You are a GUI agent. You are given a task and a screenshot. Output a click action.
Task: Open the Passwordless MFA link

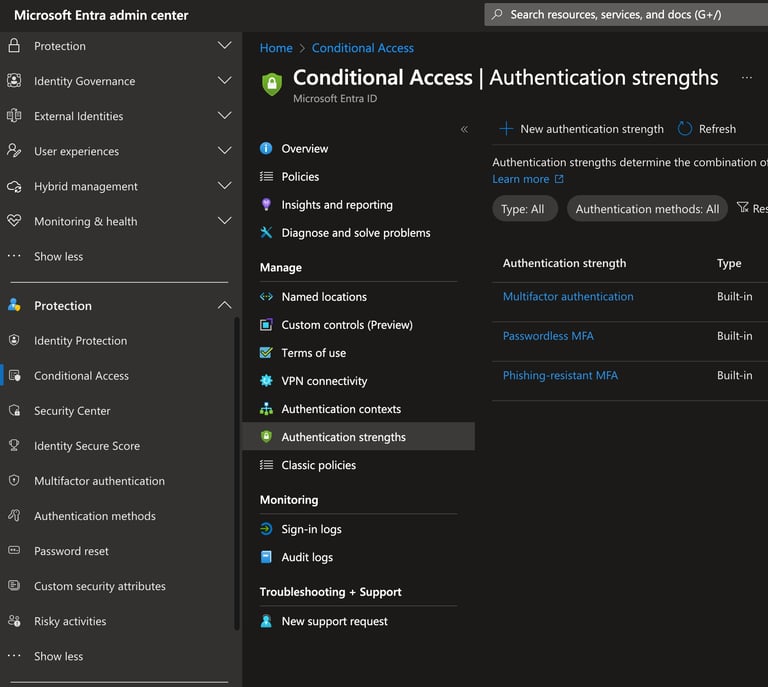click(548, 336)
